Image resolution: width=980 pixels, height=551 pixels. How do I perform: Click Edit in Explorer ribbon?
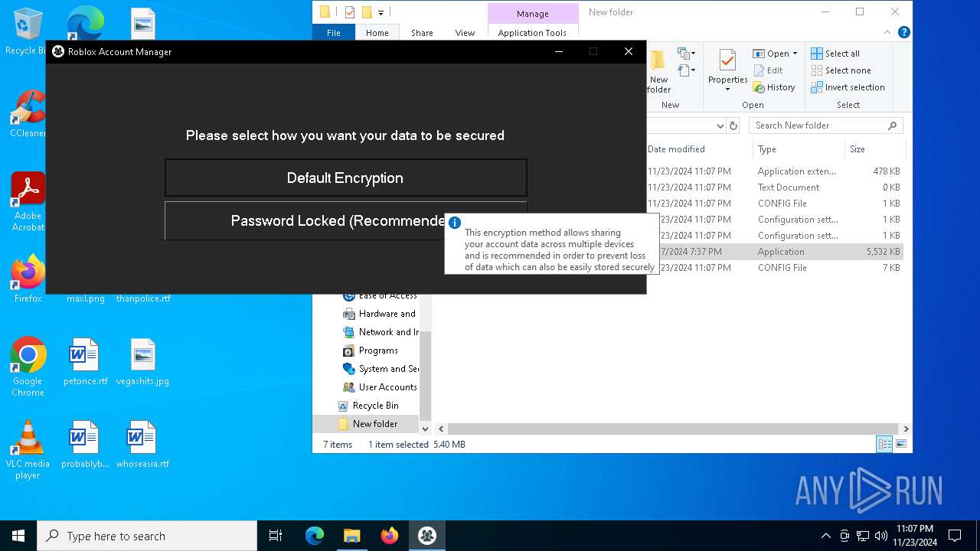click(769, 70)
